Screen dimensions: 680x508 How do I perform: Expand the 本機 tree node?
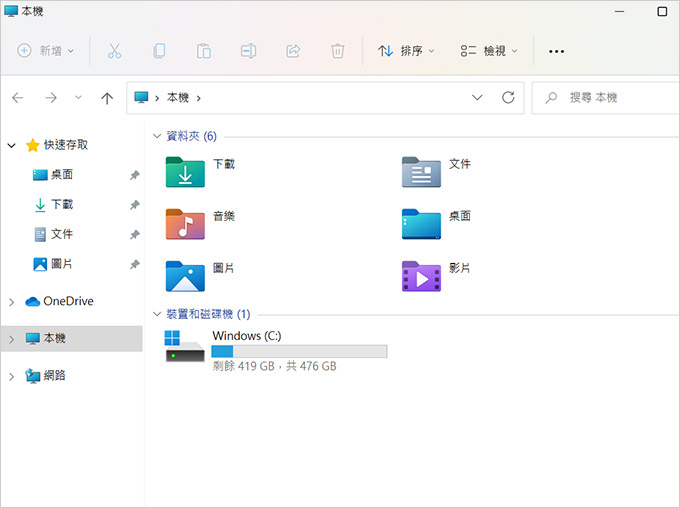click(12, 339)
